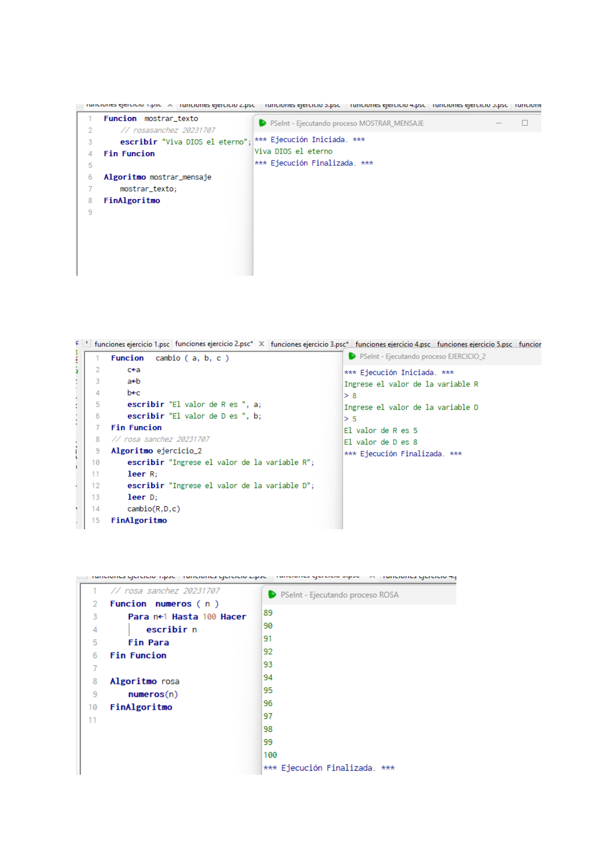Close the active tab above the numeros function code
614x868 pixels.
372,576
